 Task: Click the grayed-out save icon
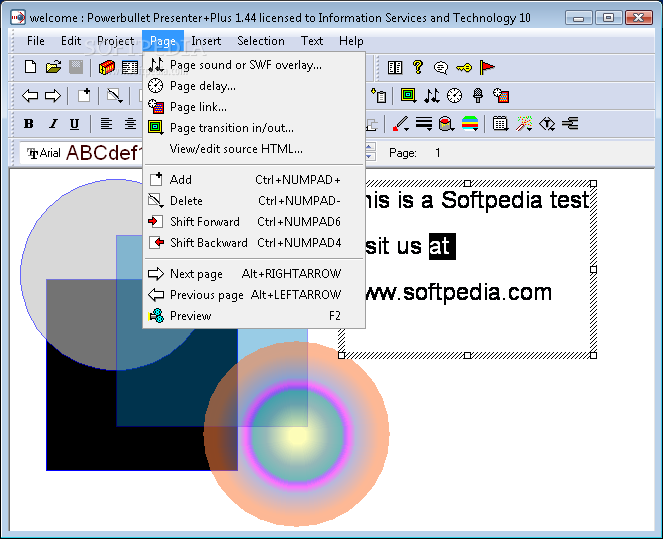point(76,67)
